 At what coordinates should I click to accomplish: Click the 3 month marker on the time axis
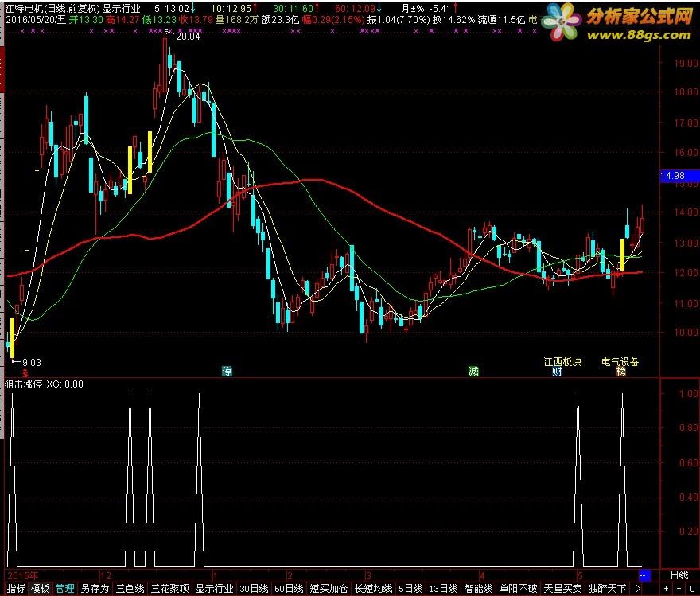368,575
